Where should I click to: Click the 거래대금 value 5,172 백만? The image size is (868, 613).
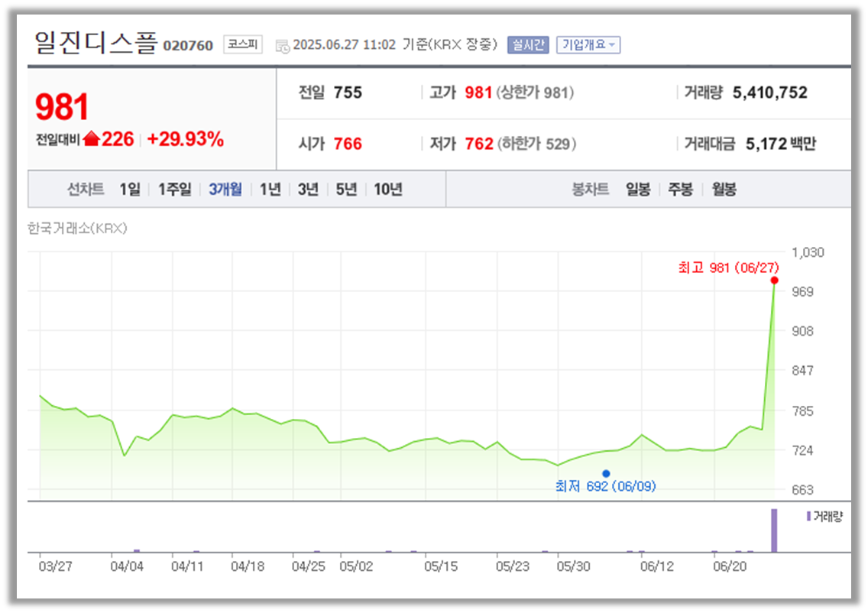click(781, 144)
